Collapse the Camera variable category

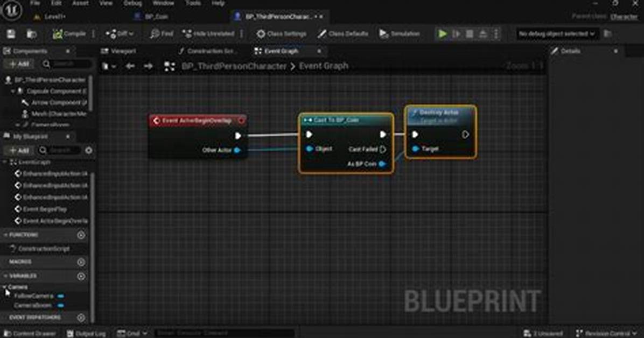pyautogui.click(x=4, y=287)
